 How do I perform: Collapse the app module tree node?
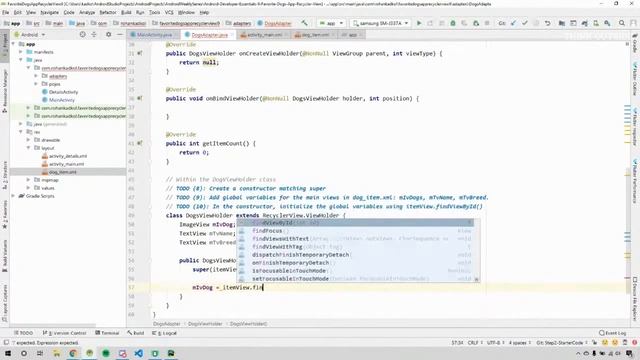(13, 44)
